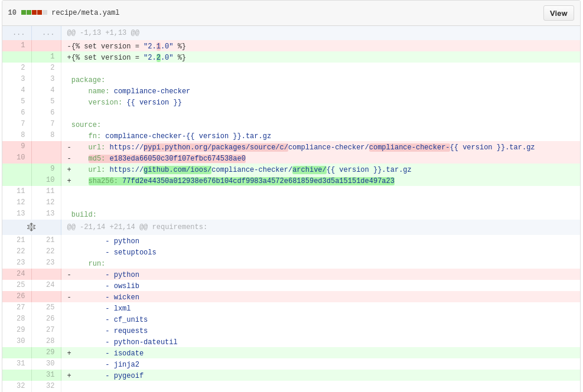583x392 pixels.
Task: Click the diffstat colored blocks indicator
Action: click(34, 12)
